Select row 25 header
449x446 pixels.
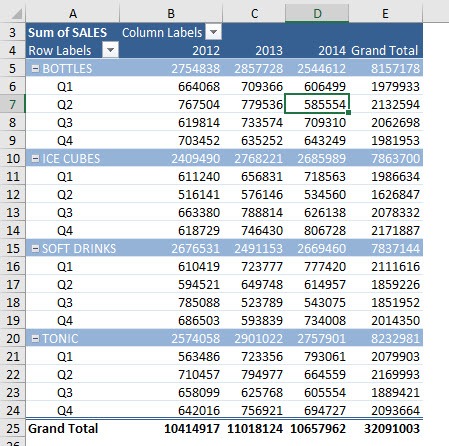click(x=12, y=428)
